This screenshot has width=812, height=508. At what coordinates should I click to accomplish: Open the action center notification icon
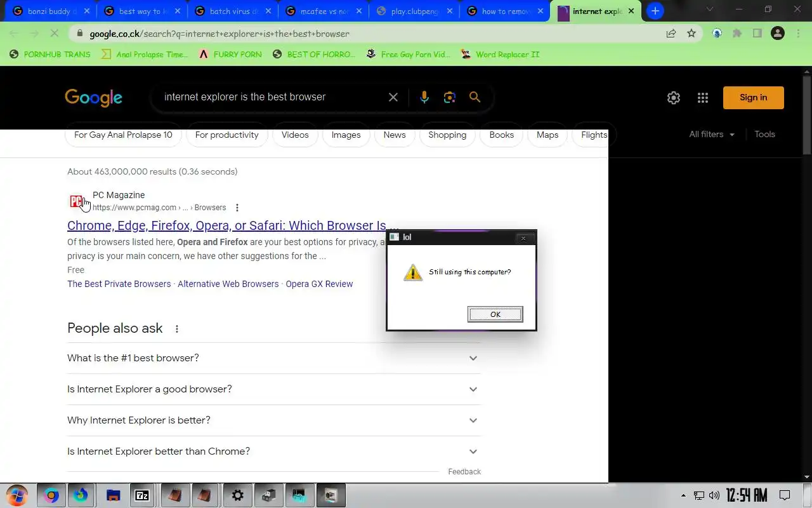click(x=785, y=495)
